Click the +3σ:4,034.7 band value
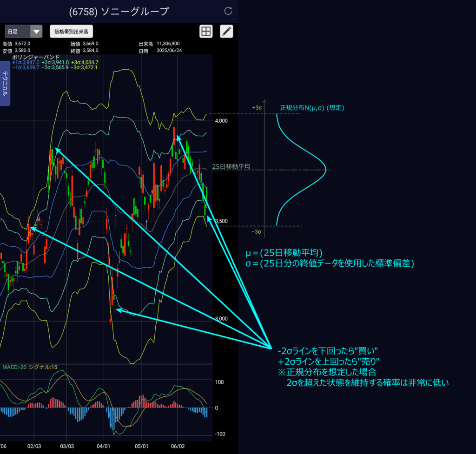Screen dimensions: 476x454 click(85, 62)
